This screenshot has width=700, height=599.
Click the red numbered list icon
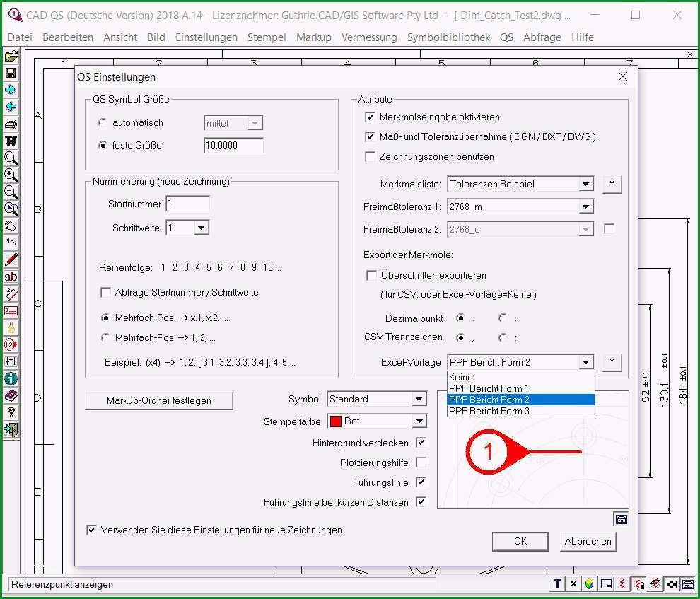click(x=11, y=310)
